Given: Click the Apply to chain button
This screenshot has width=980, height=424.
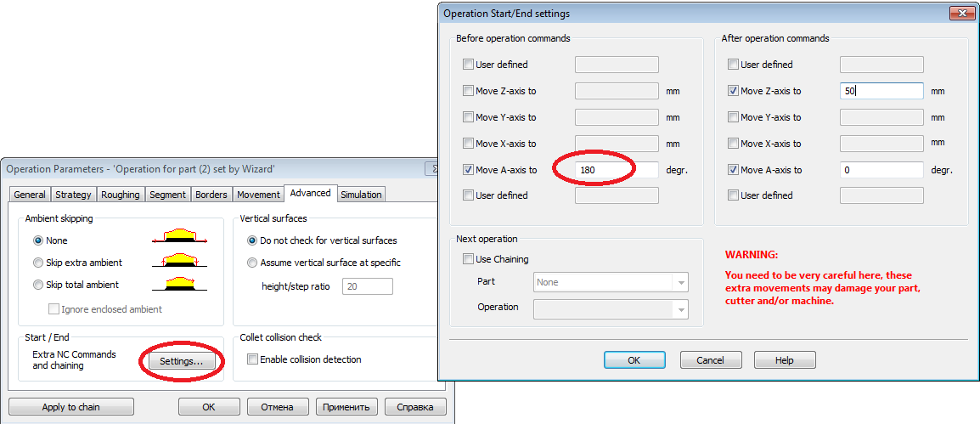Looking at the screenshot, I should (x=71, y=407).
